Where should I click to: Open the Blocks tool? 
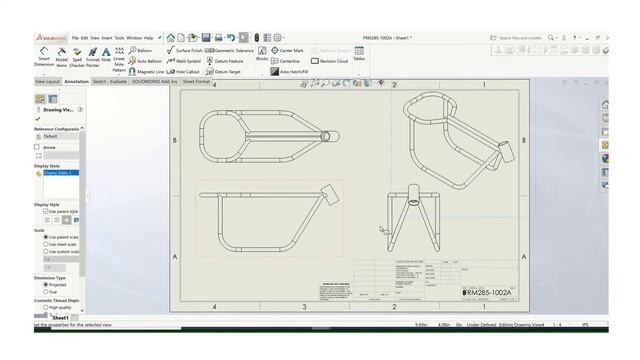[x=262, y=53]
